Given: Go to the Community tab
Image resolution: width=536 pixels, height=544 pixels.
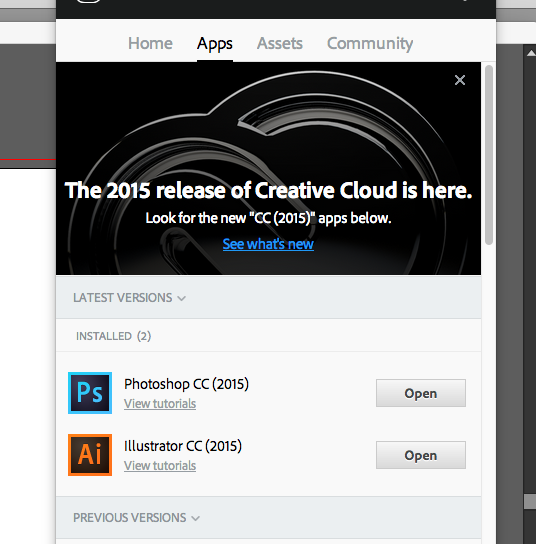Looking at the screenshot, I should (x=370, y=44).
